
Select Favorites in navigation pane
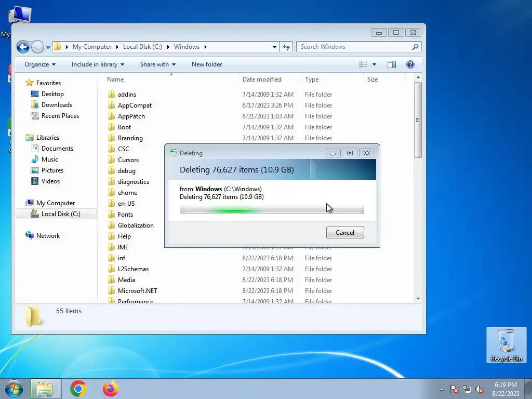(x=48, y=83)
